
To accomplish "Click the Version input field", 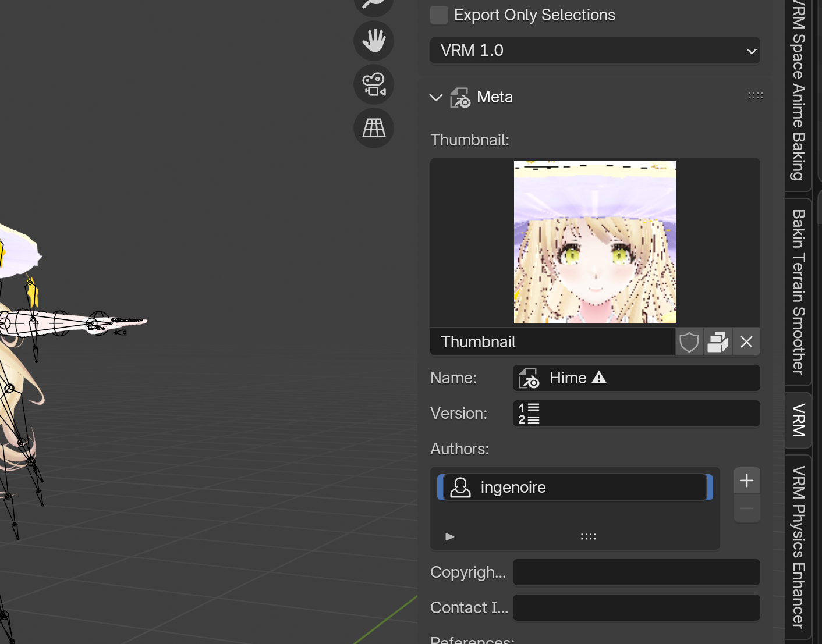I will (x=636, y=414).
